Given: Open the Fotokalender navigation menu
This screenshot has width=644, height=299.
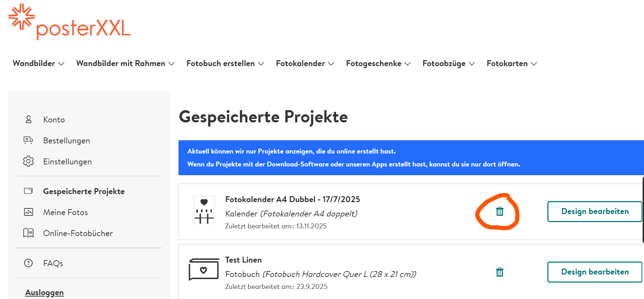Looking at the screenshot, I should (x=305, y=64).
